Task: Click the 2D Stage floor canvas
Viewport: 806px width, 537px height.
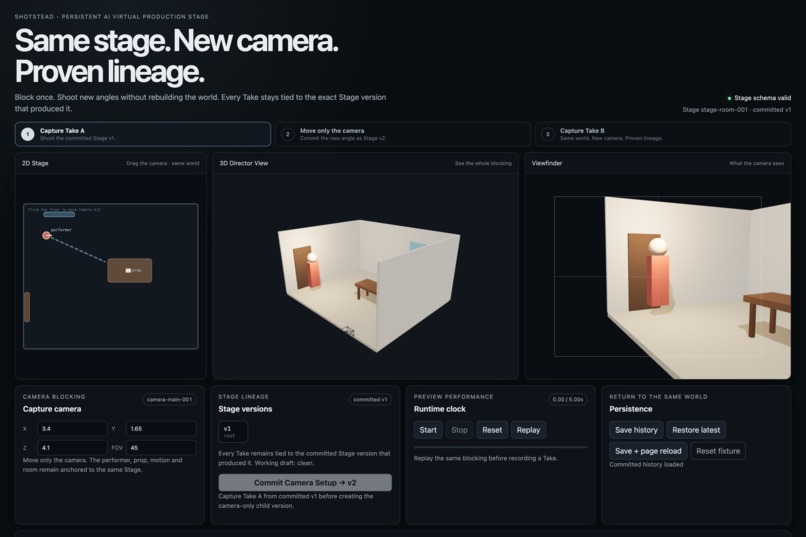Action: pyautogui.click(x=111, y=276)
